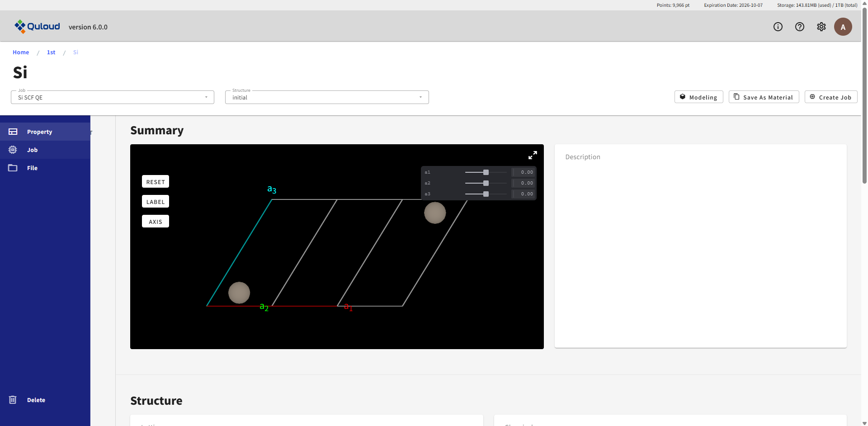Open the Job dropdown showing Si SCF QE
Viewport: 868px width, 426px height.
[112, 97]
